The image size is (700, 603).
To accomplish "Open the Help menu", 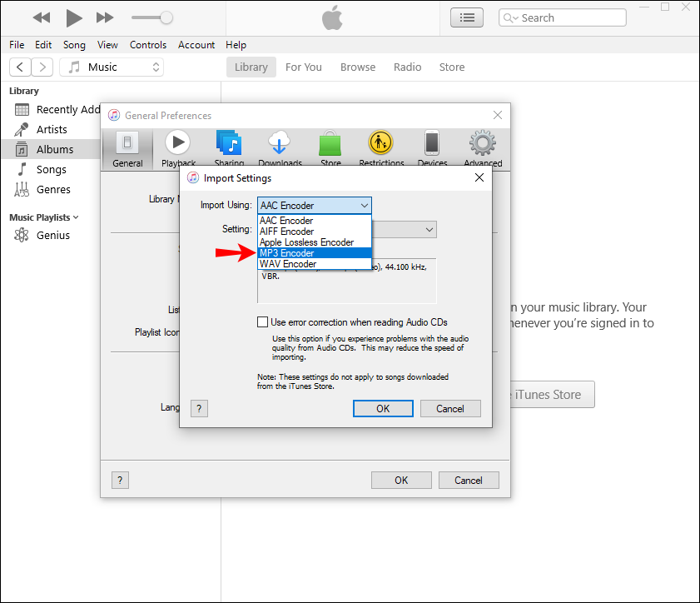I will 236,45.
